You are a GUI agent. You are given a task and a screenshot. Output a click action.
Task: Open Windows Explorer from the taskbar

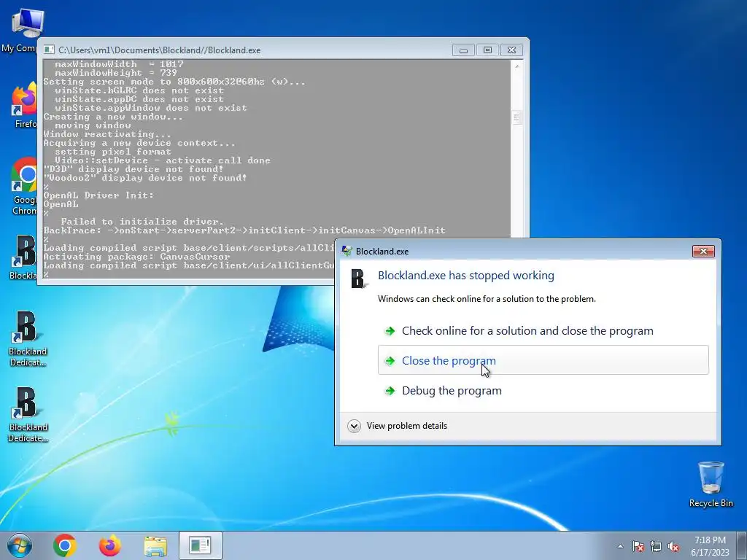(155, 545)
